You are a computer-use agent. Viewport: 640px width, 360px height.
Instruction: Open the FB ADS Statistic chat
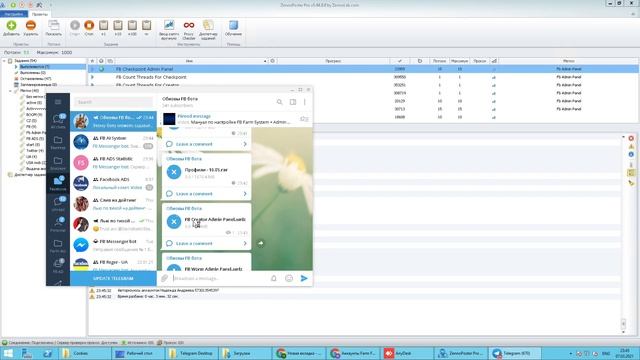113,162
